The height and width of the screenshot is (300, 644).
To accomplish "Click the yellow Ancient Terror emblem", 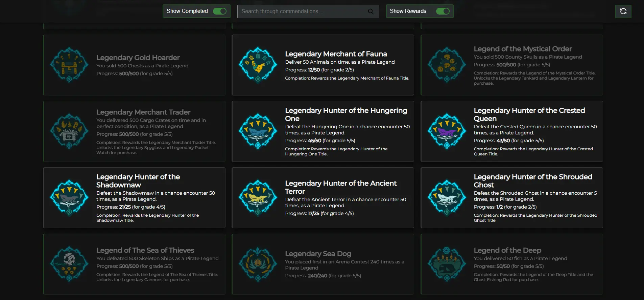I will [x=258, y=198].
